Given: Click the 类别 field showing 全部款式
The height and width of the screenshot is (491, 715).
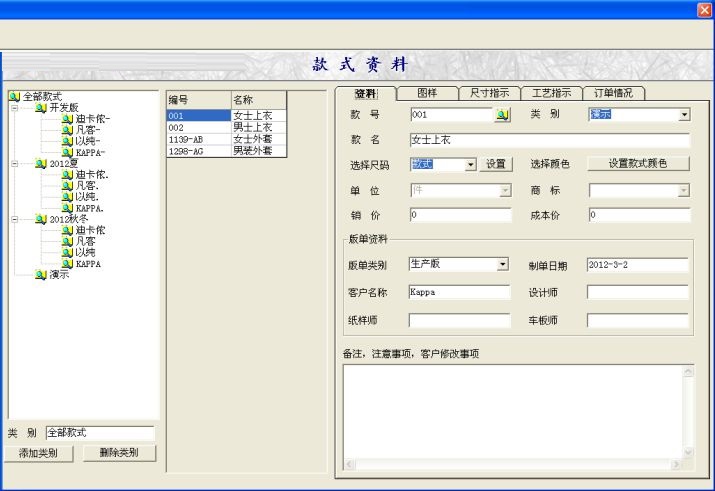Looking at the screenshot, I should pos(100,433).
